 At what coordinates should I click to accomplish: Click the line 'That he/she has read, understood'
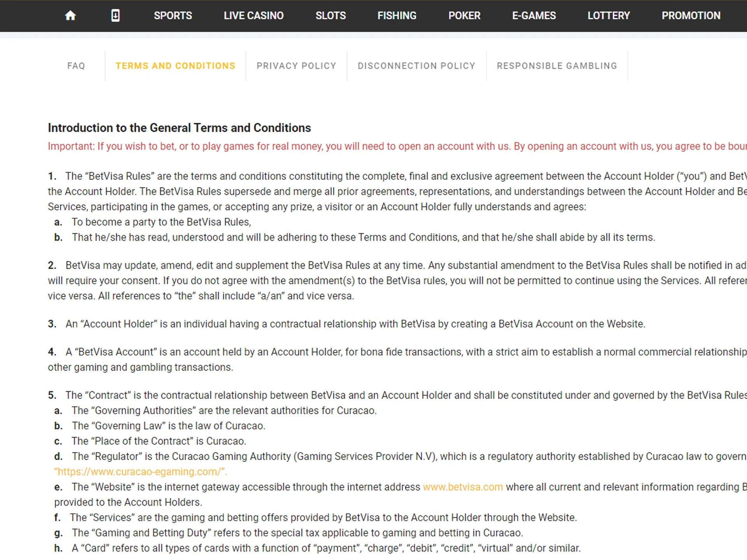coord(363,237)
